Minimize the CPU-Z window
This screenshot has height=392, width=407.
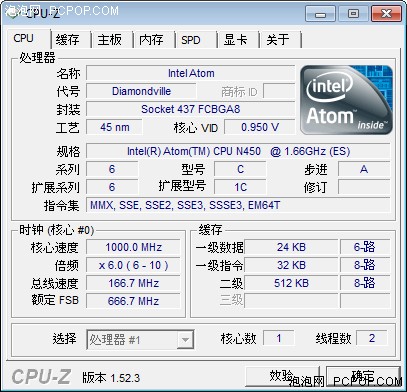(x=320, y=14)
